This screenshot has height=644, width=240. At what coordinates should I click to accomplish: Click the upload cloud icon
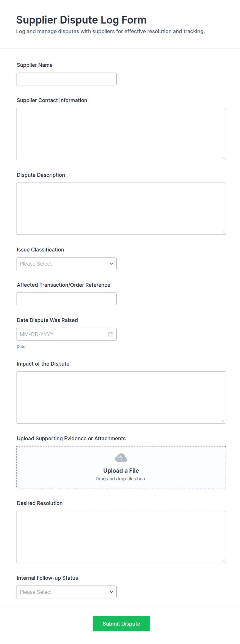click(121, 457)
